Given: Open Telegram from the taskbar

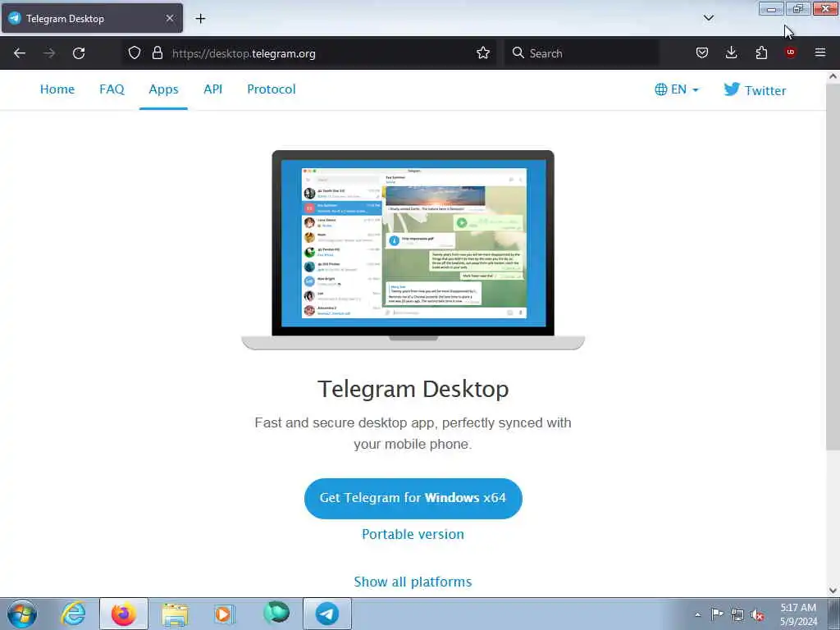Looking at the screenshot, I should point(326,614).
